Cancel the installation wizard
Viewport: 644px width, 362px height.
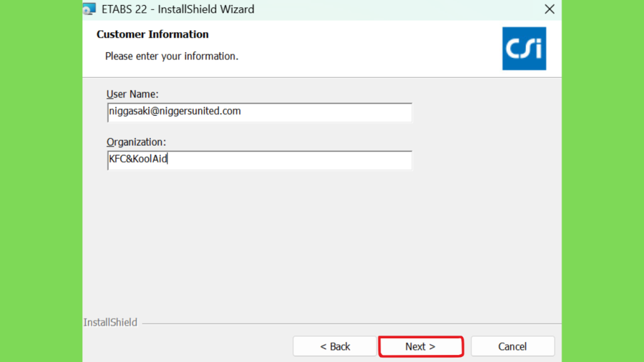(513, 346)
